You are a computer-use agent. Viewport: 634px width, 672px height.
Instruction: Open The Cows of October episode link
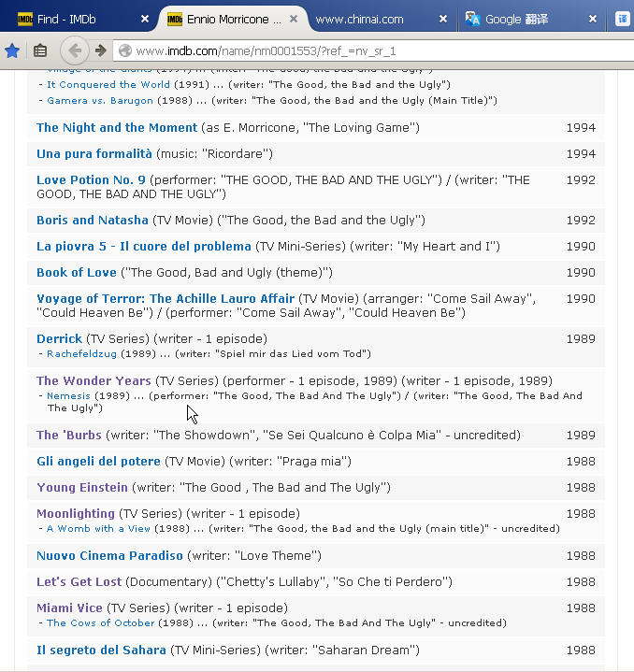pyautogui.click(x=101, y=622)
